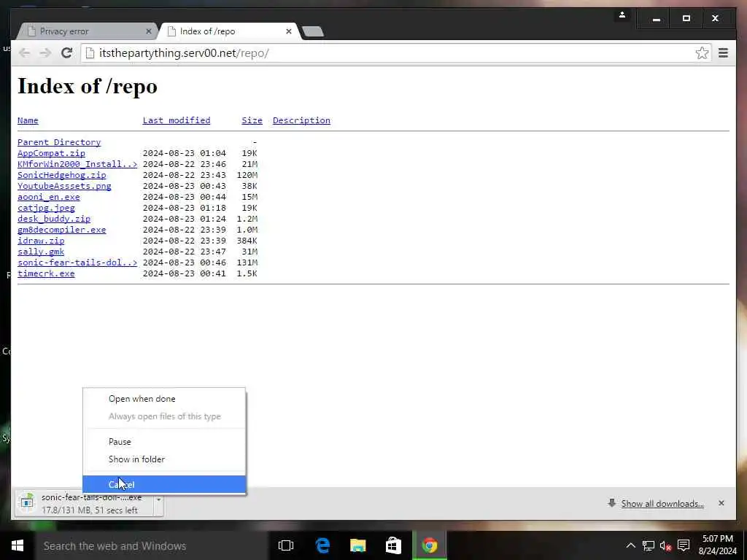Viewport: 747px width, 560px height.
Task: Reload the page with the refresh icon
Action: point(66,52)
